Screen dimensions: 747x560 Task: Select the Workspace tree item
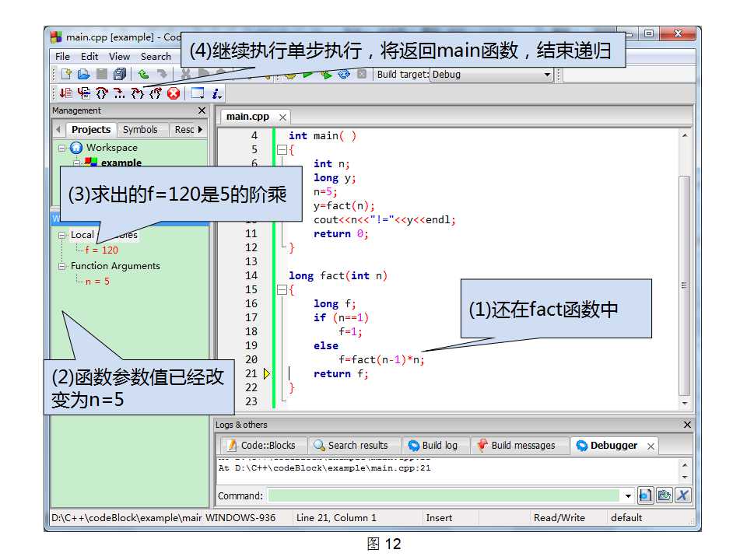tap(112, 148)
